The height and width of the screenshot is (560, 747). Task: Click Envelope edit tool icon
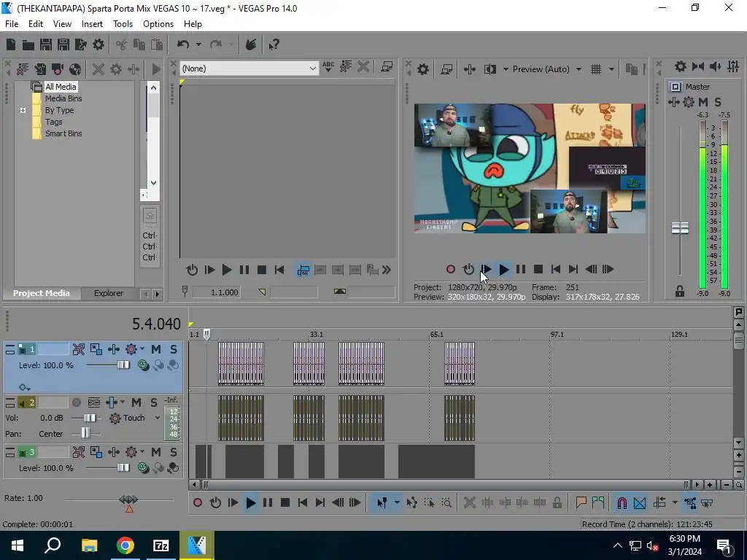pyautogui.click(x=412, y=502)
